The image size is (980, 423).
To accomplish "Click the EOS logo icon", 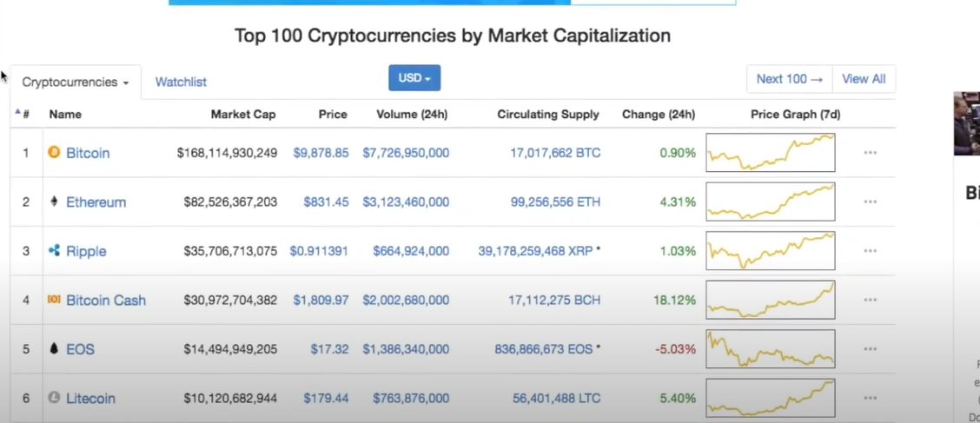I will click(54, 348).
